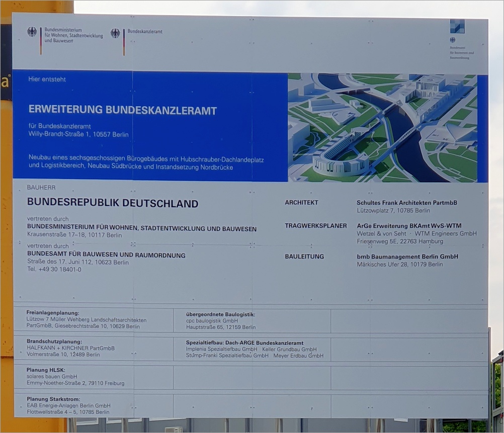Click the line 'für Bundeskanzleramt' in the blue banner

(x=59, y=126)
